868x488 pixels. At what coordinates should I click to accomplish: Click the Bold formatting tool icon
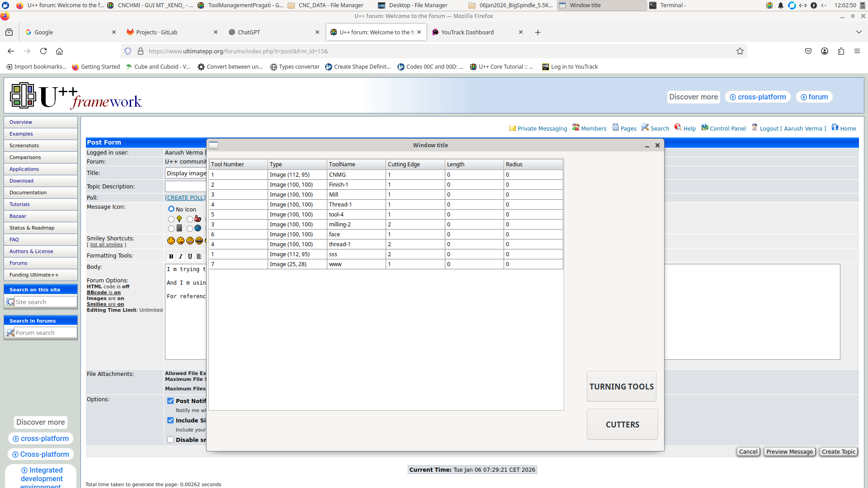pos(171,257)
